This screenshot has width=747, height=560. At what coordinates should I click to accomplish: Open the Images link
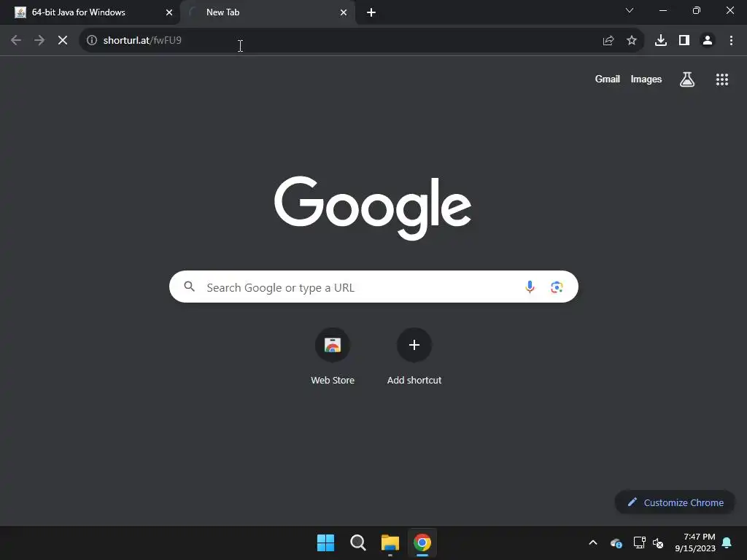(646, 79)
